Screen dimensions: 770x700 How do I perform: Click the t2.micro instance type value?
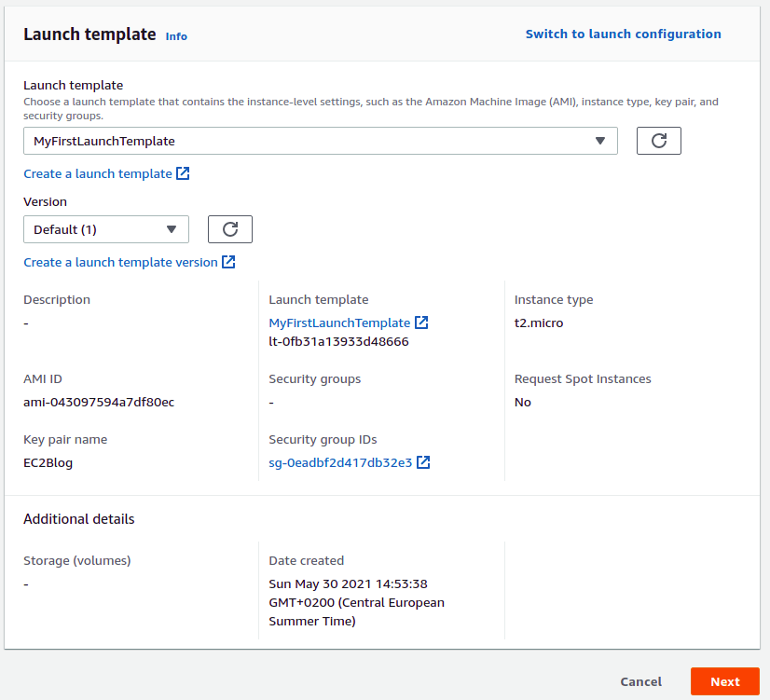tap(539, 323)
